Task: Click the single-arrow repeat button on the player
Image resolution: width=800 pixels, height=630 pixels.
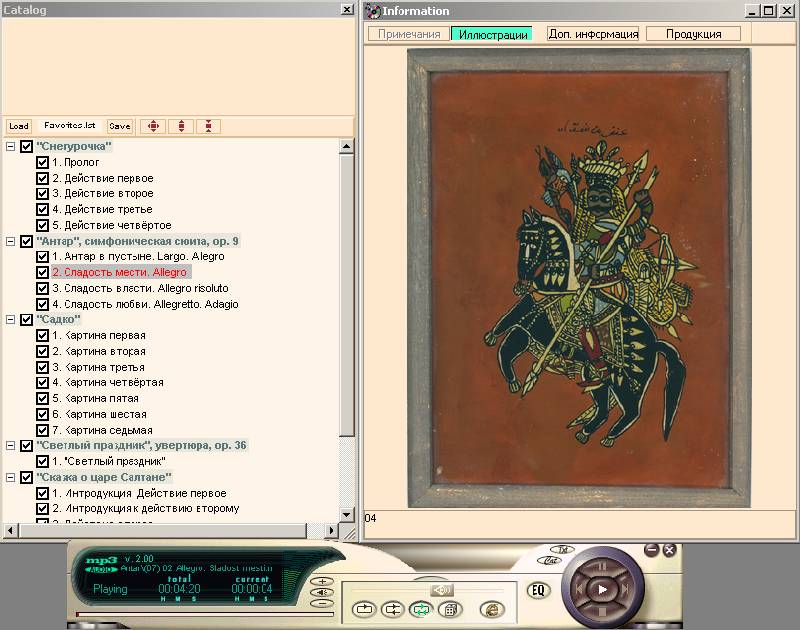Action: coord(364,609)
